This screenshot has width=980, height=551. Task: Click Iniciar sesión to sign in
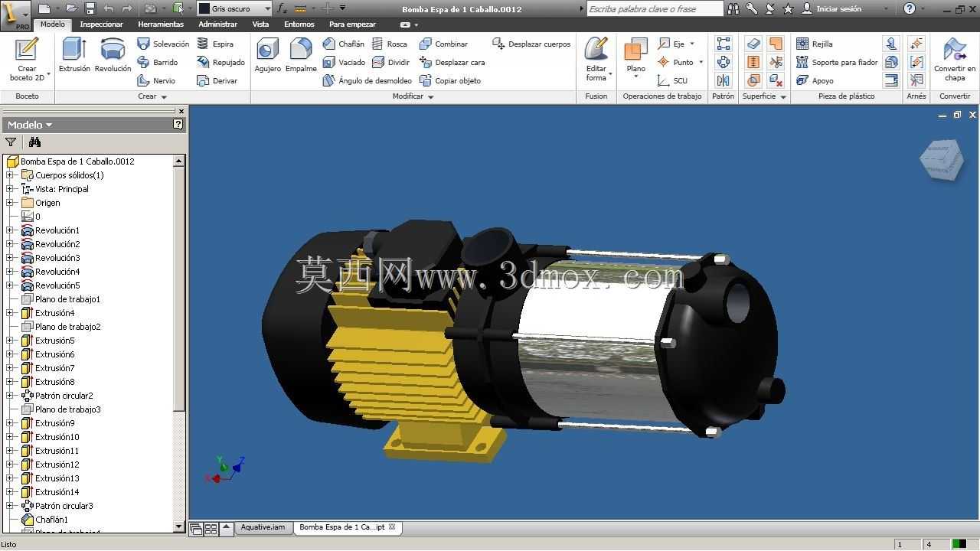[838, 8]
